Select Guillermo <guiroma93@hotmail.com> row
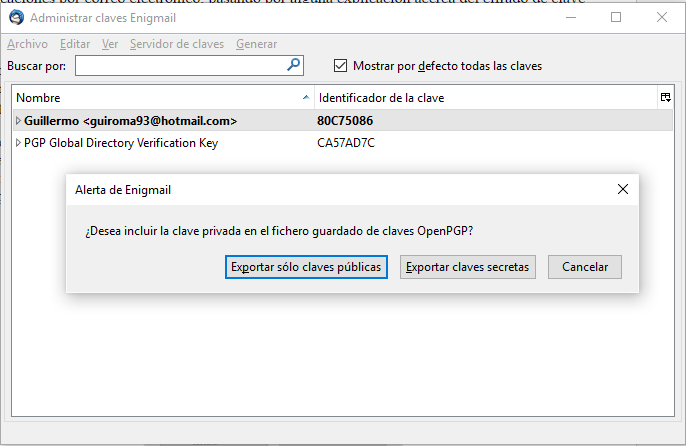 click(x=343, y=121)
